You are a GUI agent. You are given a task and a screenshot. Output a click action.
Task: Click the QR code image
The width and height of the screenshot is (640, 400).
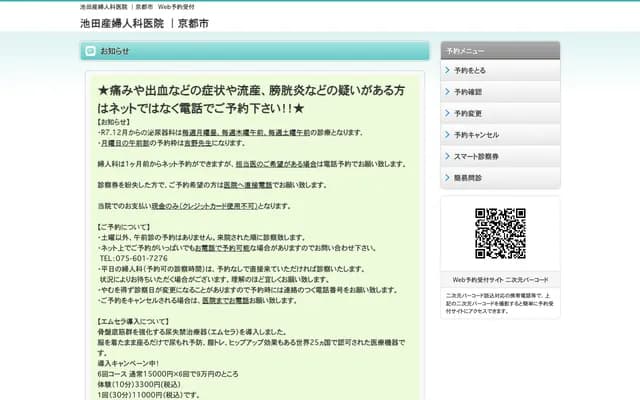pos(500,233)
